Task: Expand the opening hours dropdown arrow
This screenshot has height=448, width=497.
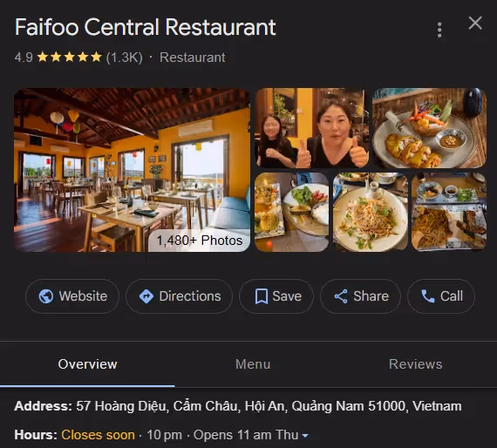Action: click(305, 436)
